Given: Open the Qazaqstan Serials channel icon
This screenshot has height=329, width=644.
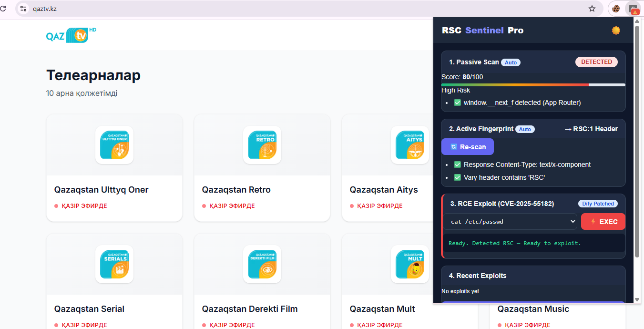Looking at the screenshot, I should (x=114, y=264).
